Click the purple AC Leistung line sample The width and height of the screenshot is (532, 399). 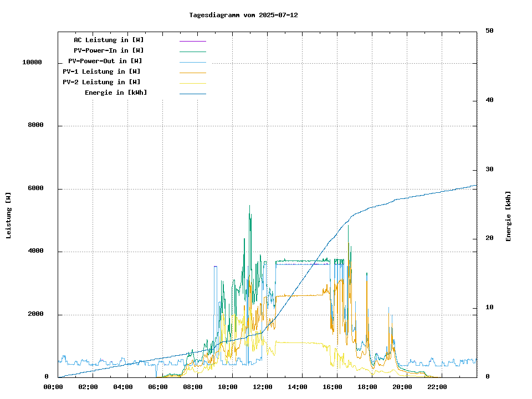click(x=192, y=41)
